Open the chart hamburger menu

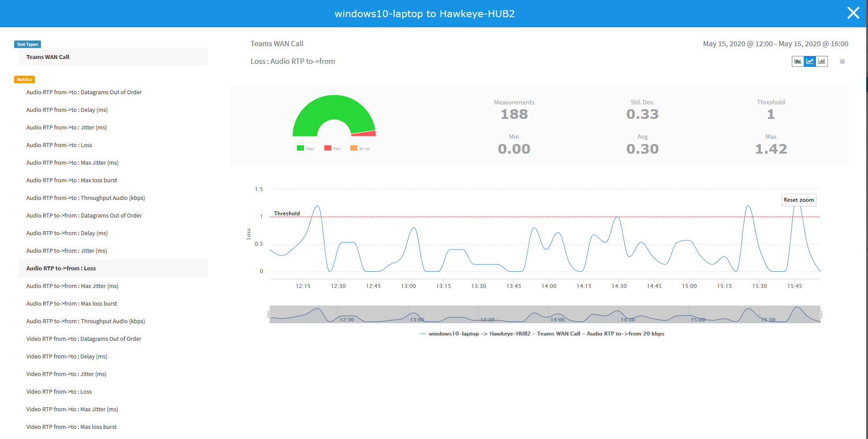pyautogui.click(x=842, y=62)
